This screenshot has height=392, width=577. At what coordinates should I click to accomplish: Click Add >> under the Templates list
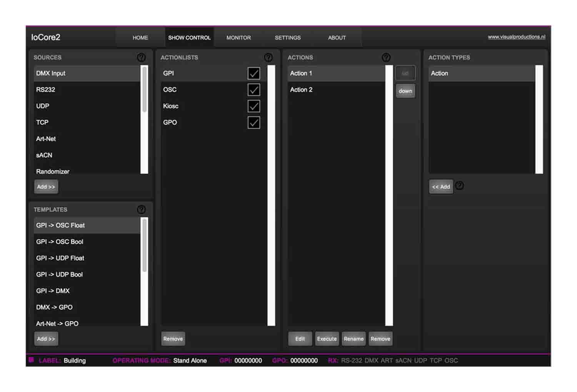click(x=46, y=339)
